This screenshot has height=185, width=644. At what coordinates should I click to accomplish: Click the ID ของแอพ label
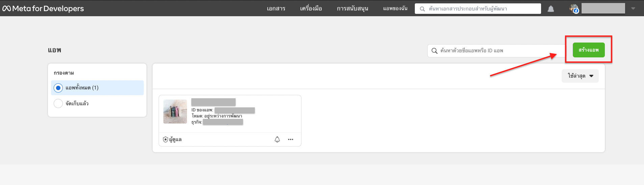pos(202,110)
